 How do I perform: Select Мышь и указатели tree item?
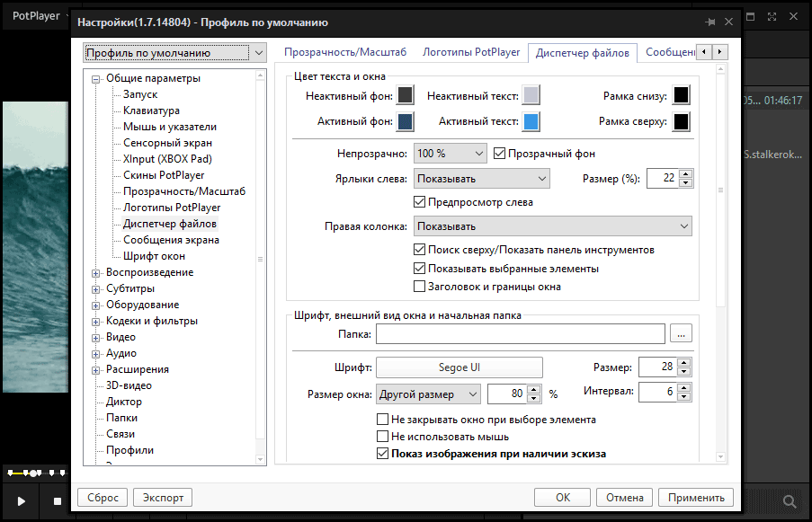coord(170,127)
